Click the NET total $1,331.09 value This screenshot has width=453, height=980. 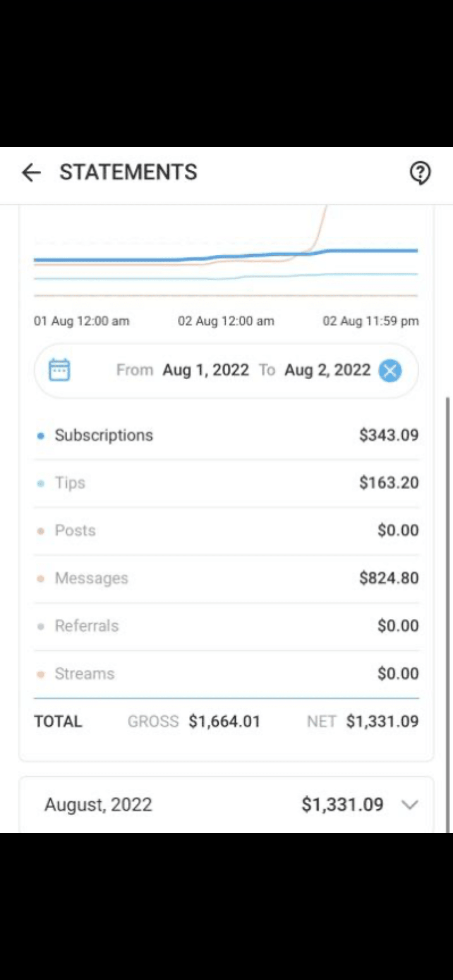(382, 721)
